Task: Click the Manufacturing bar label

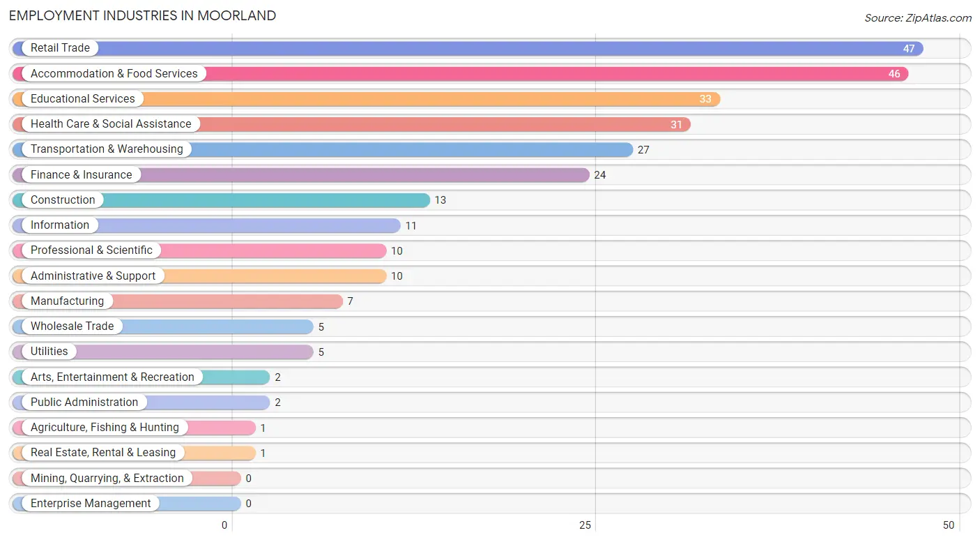Action: coord(67,301)
